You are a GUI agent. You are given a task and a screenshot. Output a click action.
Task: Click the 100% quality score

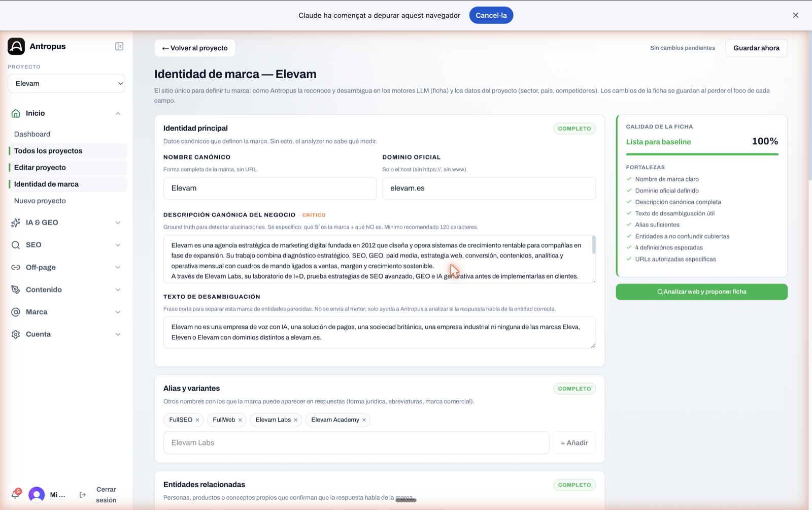(x=765, y=141)
